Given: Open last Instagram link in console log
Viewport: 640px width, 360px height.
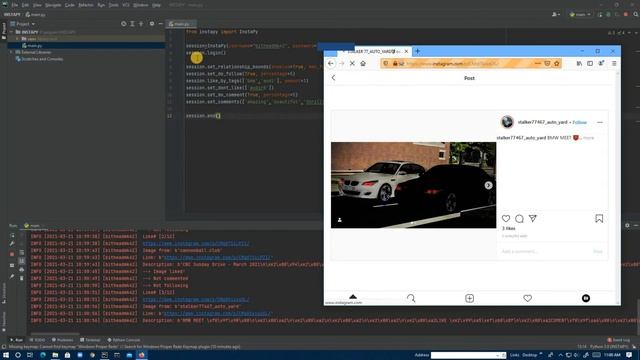Looking at the screenshot, I should coord(217,313).
